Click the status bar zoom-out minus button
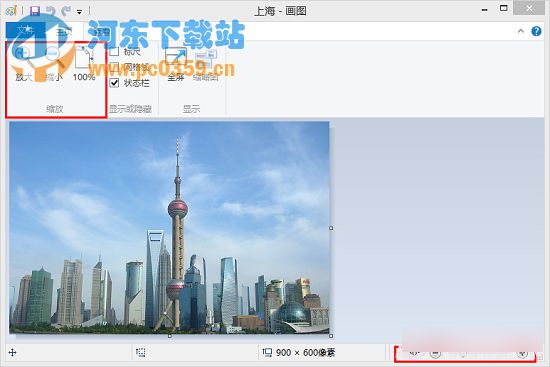550x367 pixels. point(435,354)
